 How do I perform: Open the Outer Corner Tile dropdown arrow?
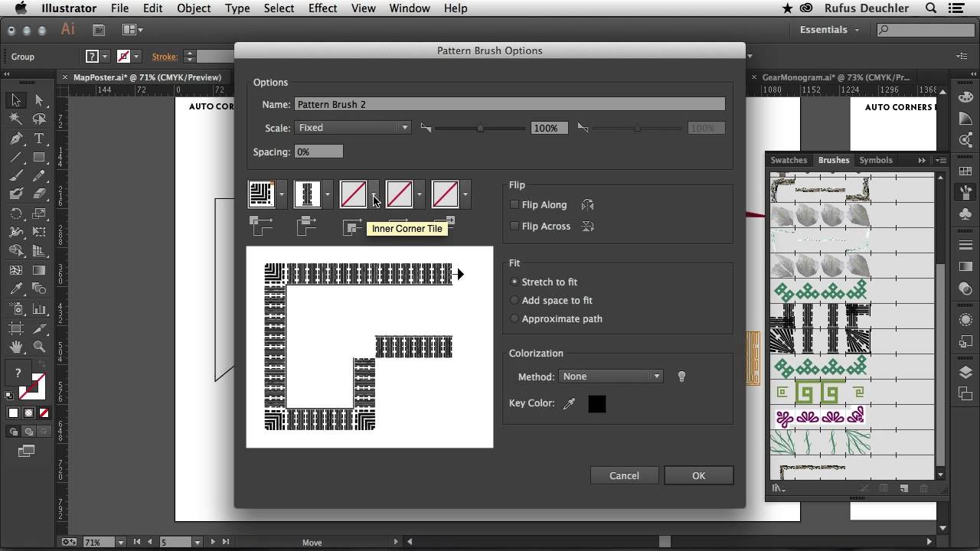click(282, 194)
